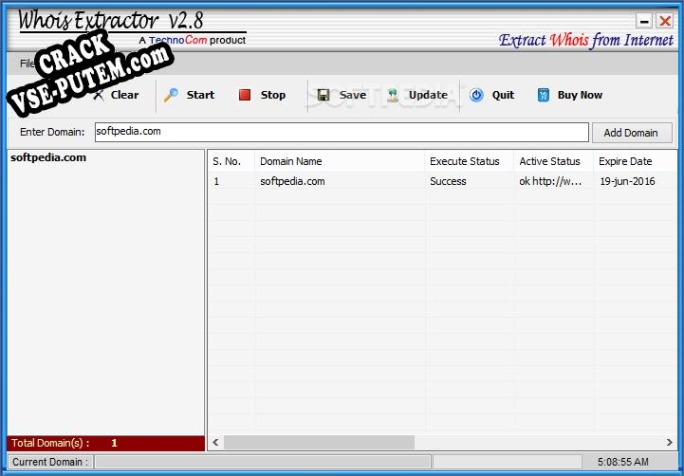Close the Whois Extractor window

click(x=665, y=20)
